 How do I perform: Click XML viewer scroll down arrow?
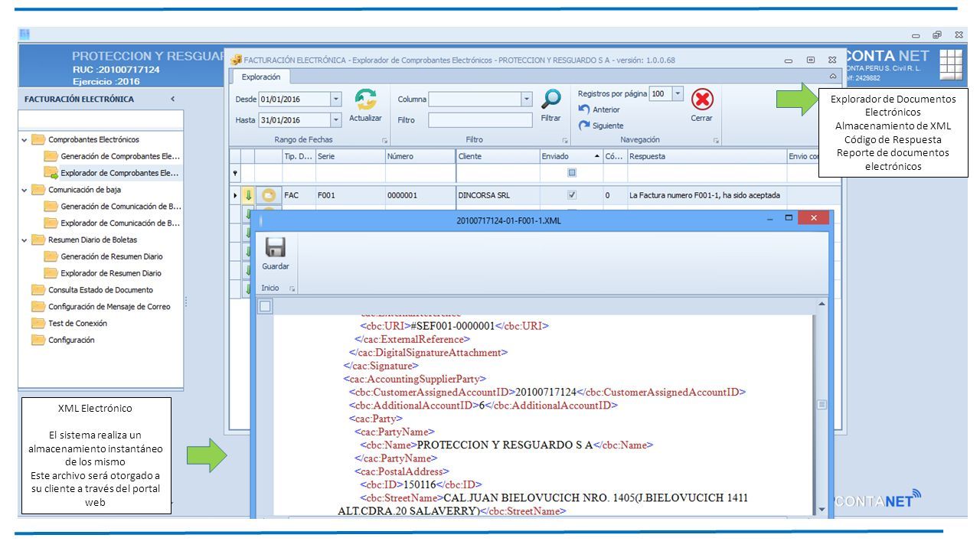click(822, 510)
